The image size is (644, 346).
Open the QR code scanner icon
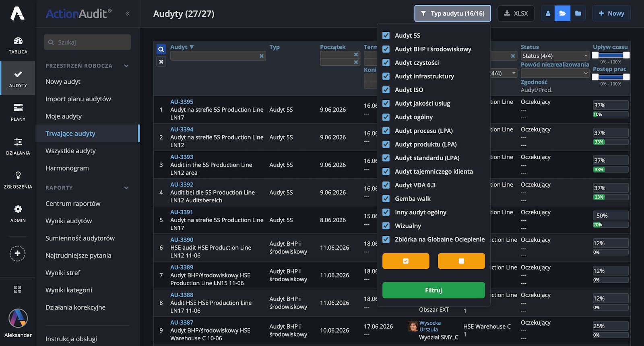tap(17, 289)
